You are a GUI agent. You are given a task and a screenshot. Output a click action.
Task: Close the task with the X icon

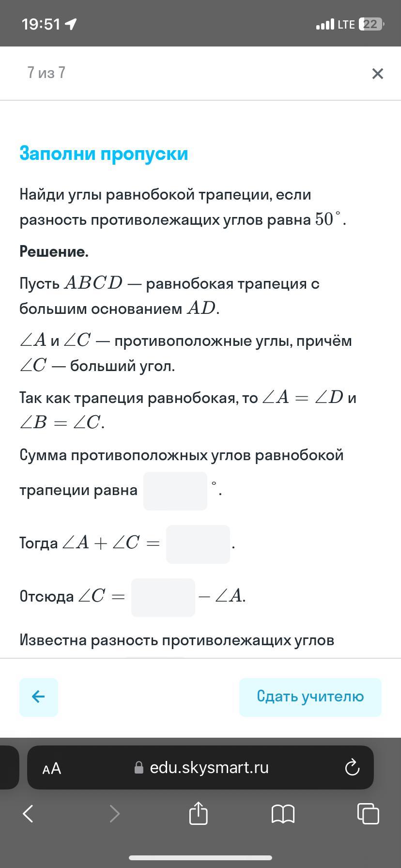377,74
